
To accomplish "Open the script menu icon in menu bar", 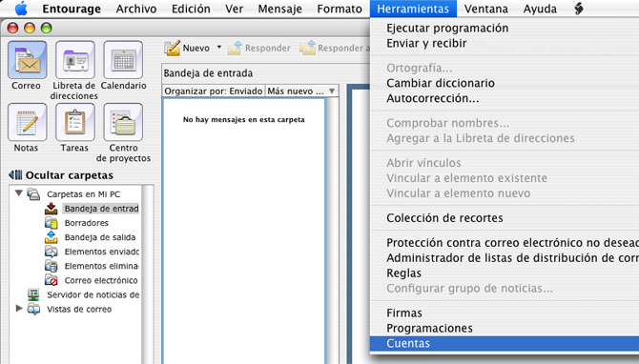I will click(x=579, y=9).
